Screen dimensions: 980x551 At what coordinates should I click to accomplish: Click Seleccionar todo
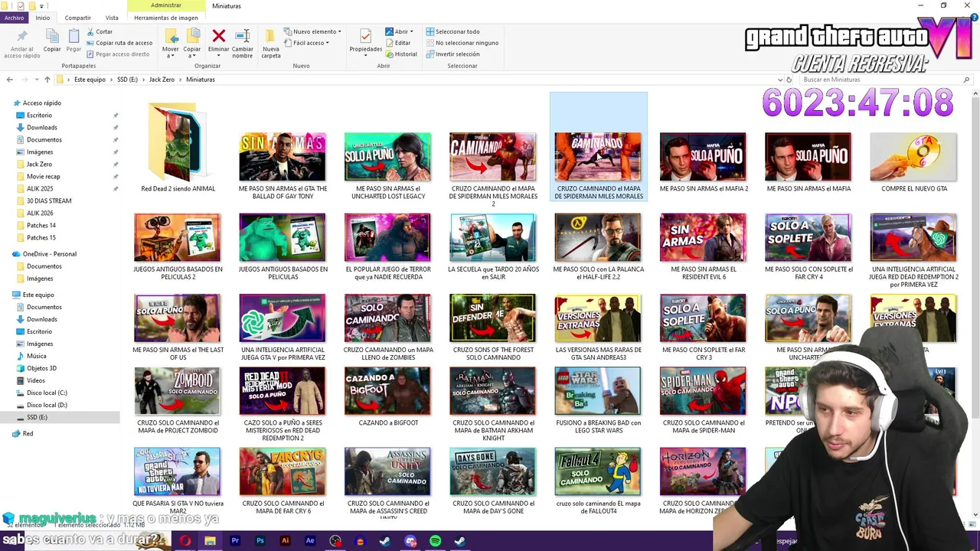click(452, 31)
